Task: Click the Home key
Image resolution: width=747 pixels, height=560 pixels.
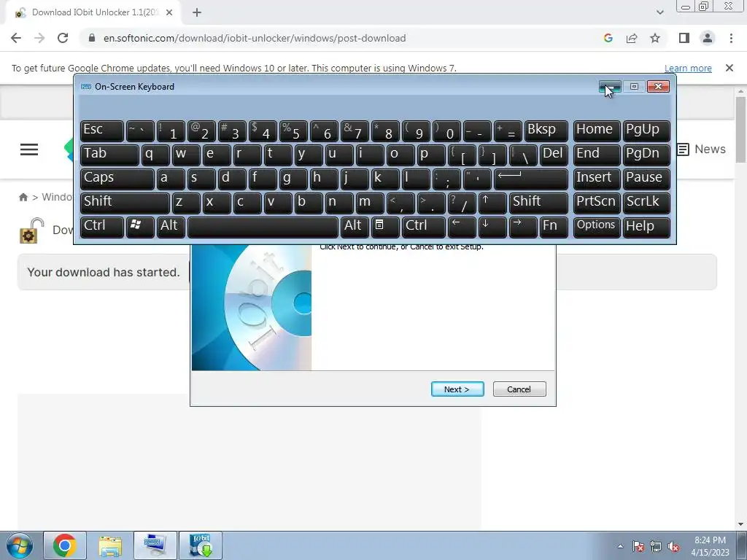Action: click(x=597, y=131)
